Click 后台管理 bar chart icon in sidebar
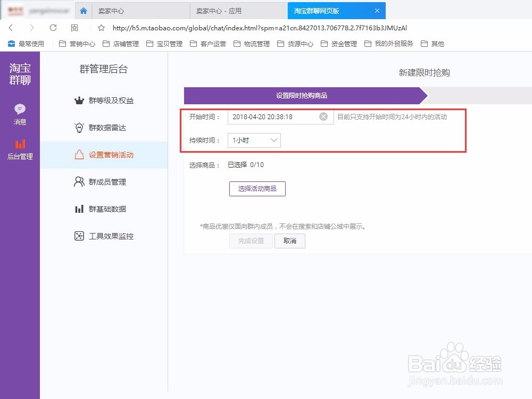Screen dimensions: 532x399 (x=20, y=145)
